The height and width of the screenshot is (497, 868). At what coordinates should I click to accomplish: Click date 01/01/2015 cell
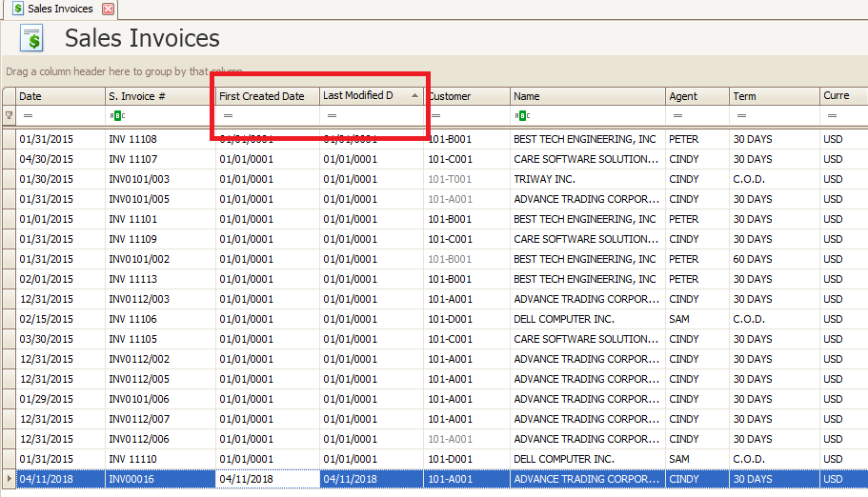point(60,219)
